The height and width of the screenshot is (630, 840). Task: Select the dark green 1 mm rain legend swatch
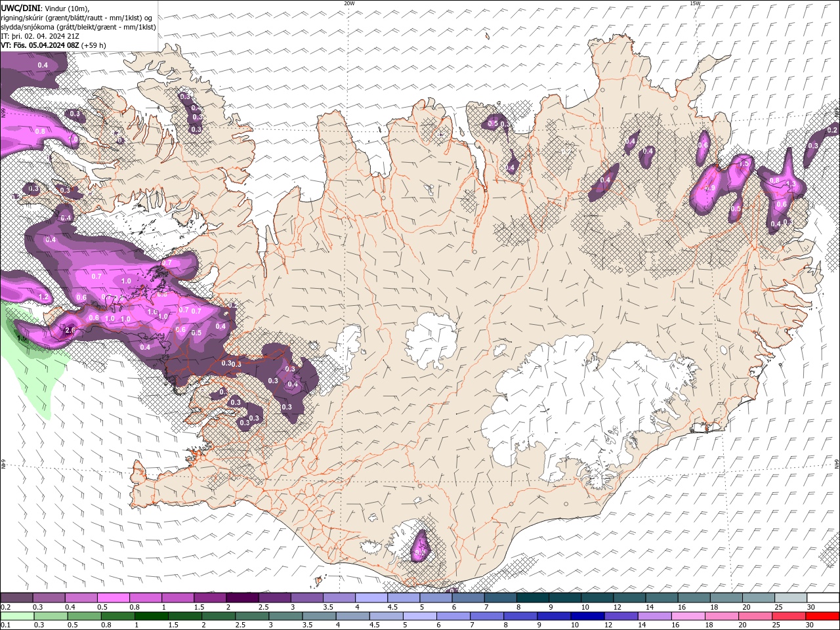152,616
